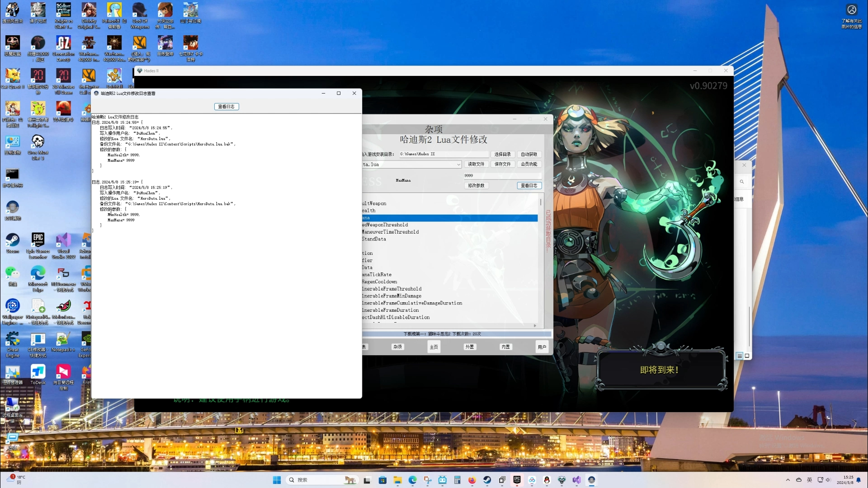868x488 pixels.
Task: Select the highlighted ana list row
Action: coord(450,218)
